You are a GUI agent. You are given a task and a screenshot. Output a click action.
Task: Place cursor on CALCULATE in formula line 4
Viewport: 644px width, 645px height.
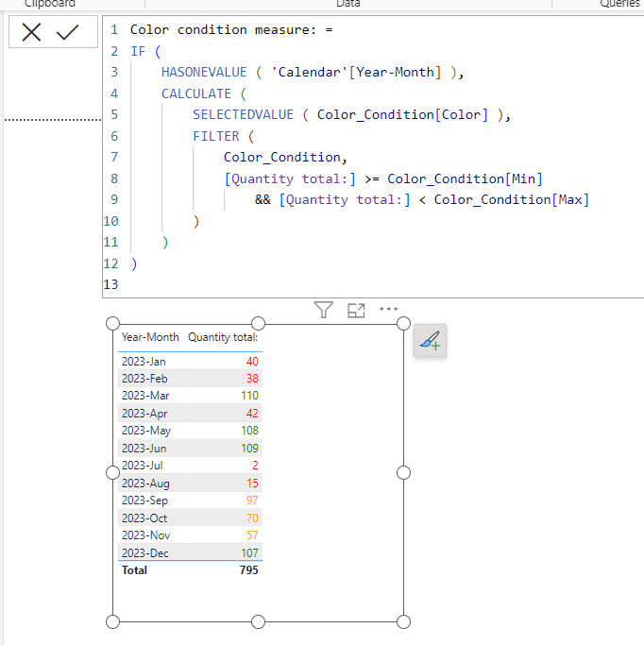click(x=196, y=93)
